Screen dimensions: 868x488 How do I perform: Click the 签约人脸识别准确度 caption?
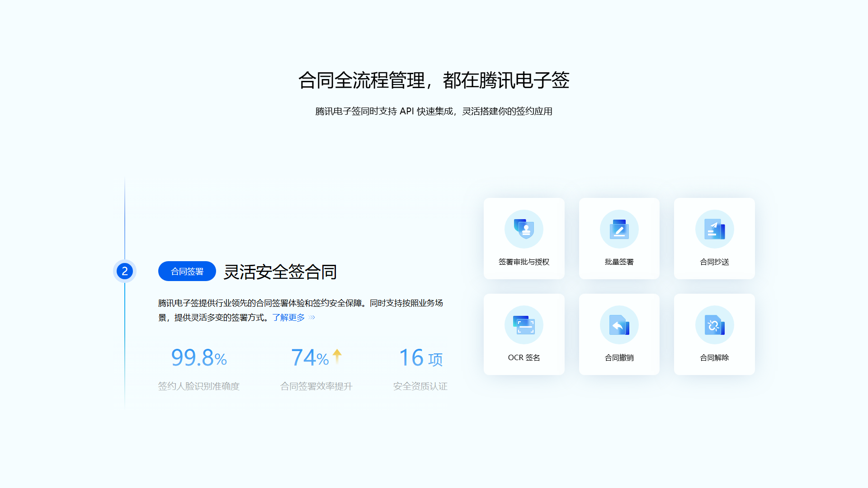coord(199,386)
